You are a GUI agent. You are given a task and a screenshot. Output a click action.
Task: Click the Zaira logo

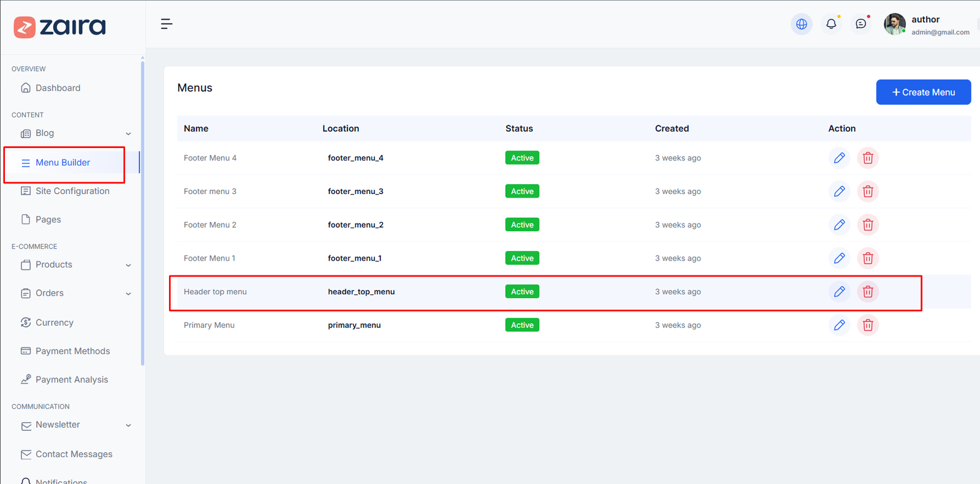(x=60, y=27)
